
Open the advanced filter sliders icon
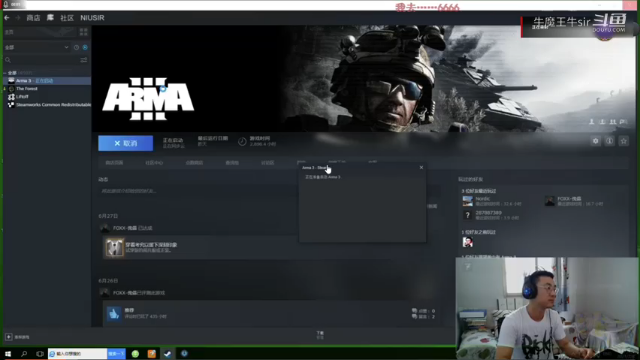coord(84,60)
